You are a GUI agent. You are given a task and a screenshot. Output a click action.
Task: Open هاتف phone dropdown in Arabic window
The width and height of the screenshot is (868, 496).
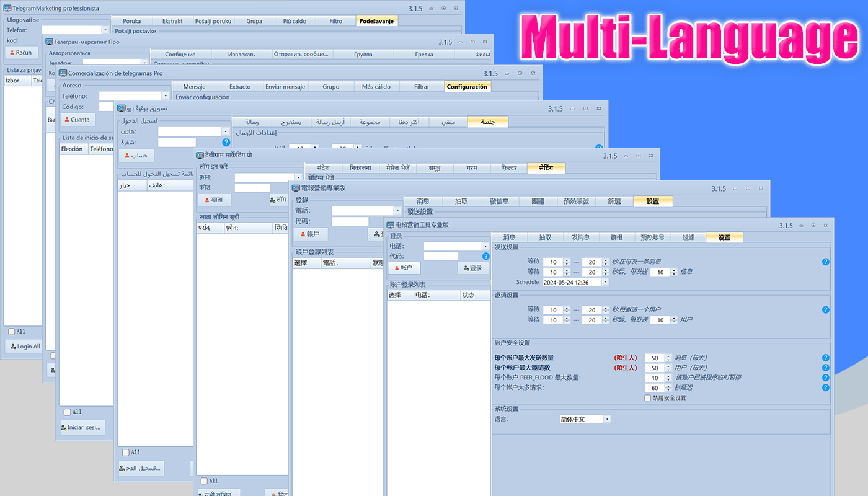[x=226, y=131]
